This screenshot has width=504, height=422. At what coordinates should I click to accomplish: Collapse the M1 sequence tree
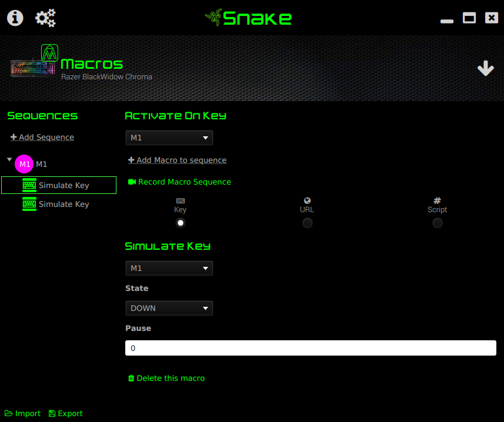9,159
